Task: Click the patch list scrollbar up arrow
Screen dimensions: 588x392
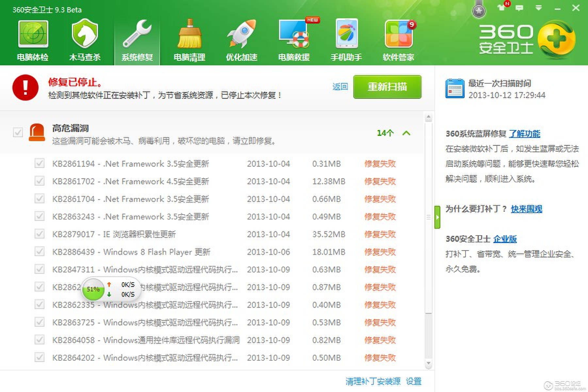Action: click(429, 117)
